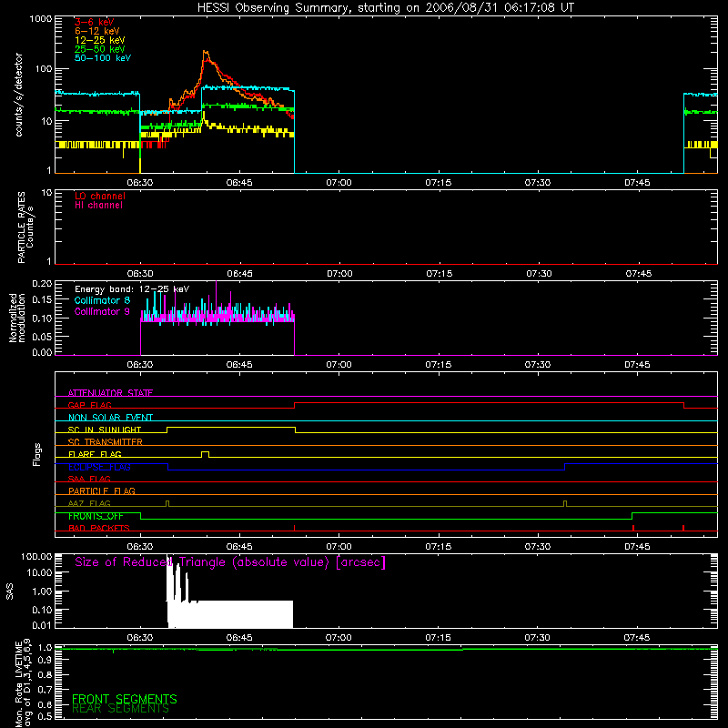Select the 6-12 keV legend label
This screenshot has height=728, width=728.
[96, 31]
